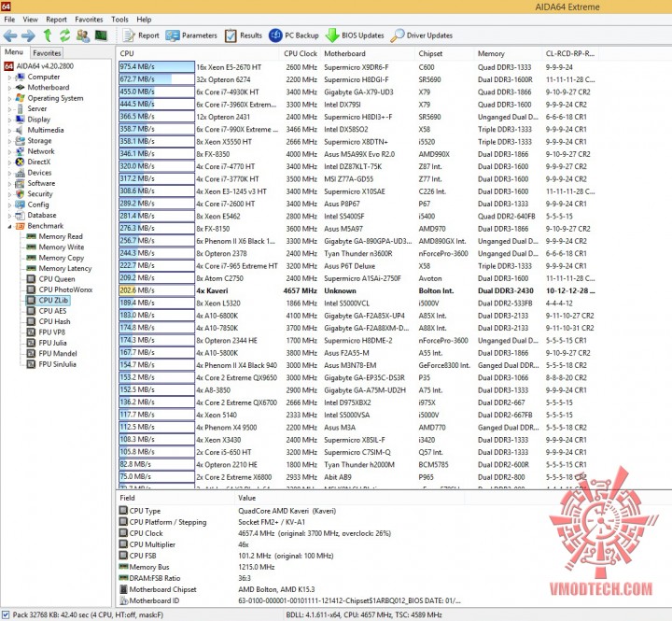Image resolution: width=672 pixels, height=621 pixels.
Task: Open the Tools menu
Action: (119, 20)
